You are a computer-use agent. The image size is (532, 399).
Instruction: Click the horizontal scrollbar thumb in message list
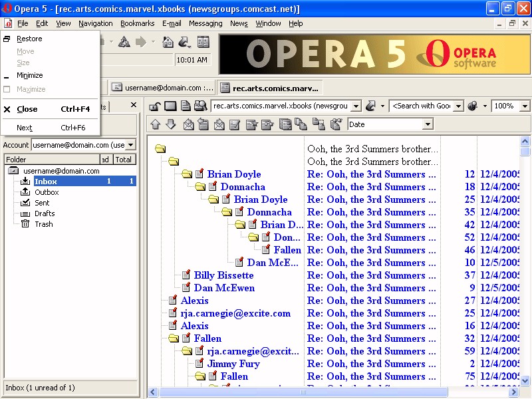coord(303,392)
